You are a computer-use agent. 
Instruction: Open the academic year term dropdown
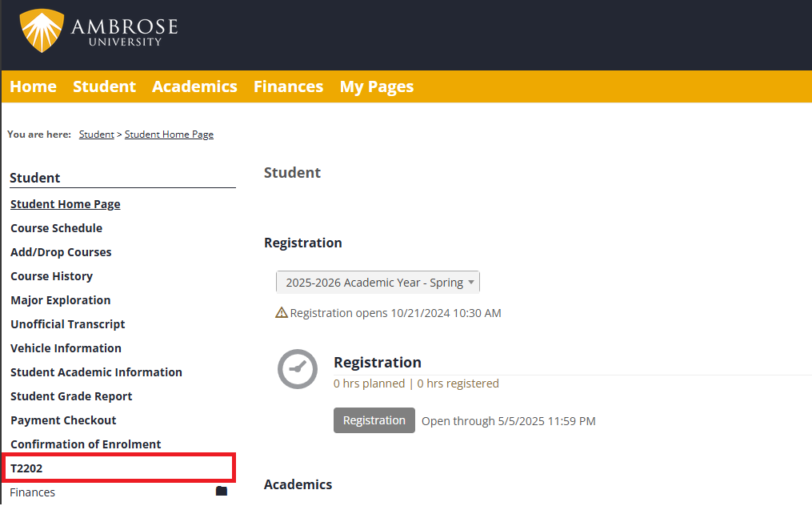(x=378, y=283)
